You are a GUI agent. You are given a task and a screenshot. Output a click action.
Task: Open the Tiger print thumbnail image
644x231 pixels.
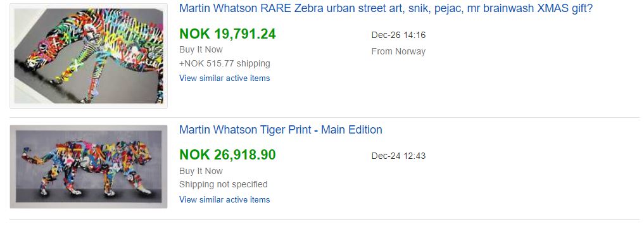88,166
